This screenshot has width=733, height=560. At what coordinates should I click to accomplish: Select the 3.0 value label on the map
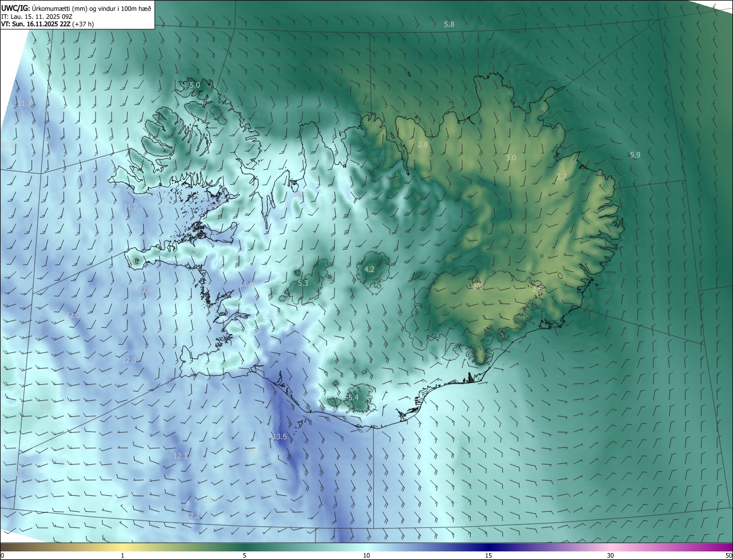tap(511, 157)
